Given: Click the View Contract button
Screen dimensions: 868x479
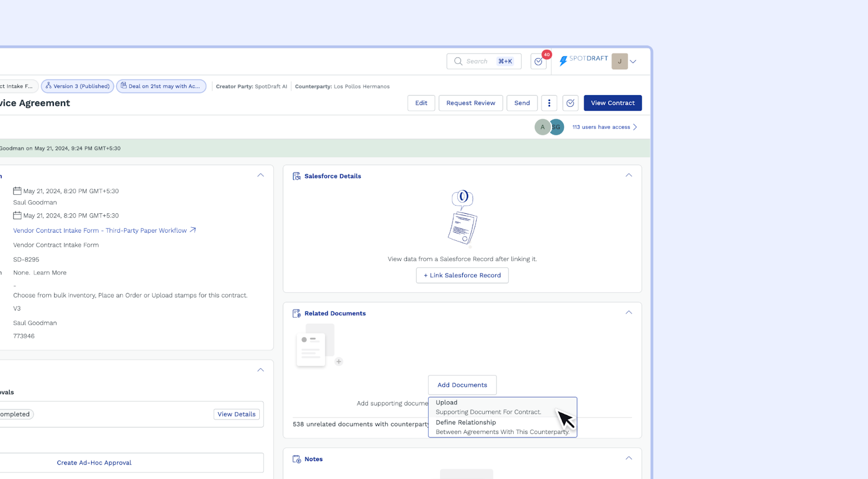Looking at the screenshot, I should point(612,103).
